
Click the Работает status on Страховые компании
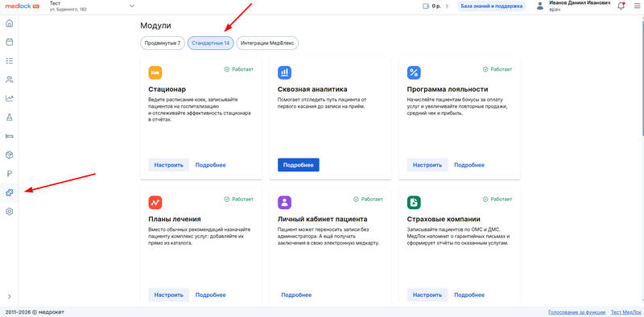click(x=497, y=200)
